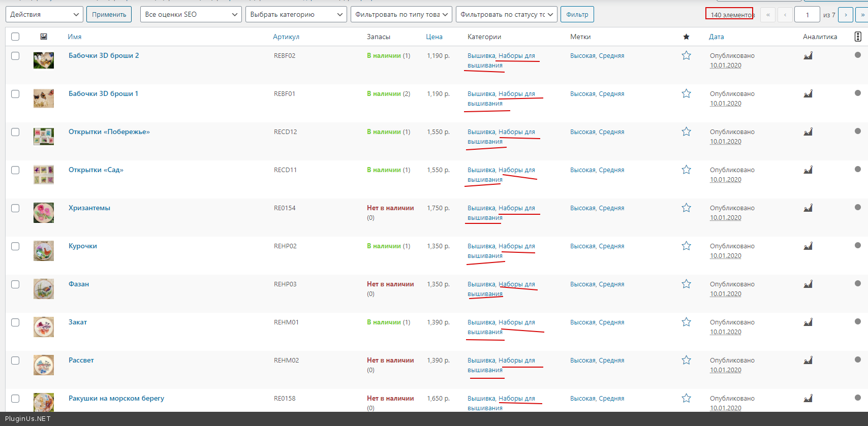868x426 pixels.
Task: Click status dot for Открытки «Сад» row
Action: [858, 169]
